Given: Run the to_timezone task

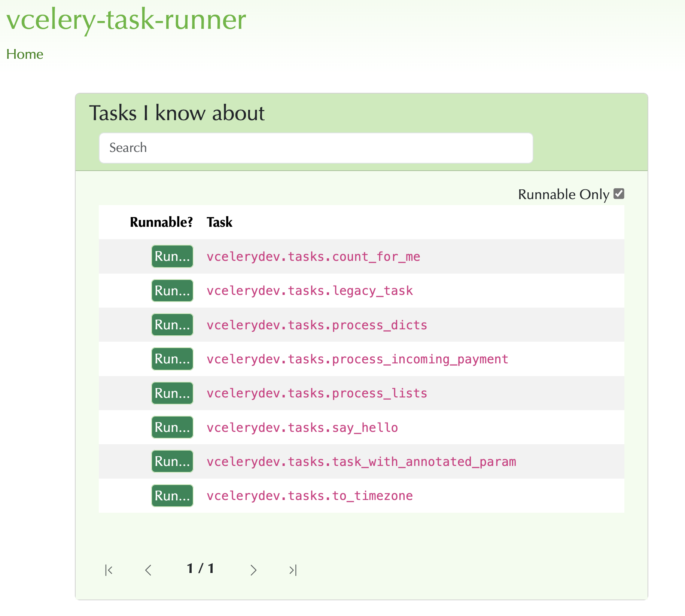Looking at the screenshot, I should coord(172,495).
